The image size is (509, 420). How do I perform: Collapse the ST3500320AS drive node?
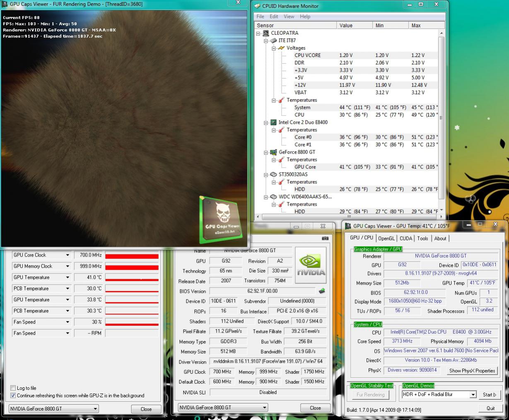266,175
